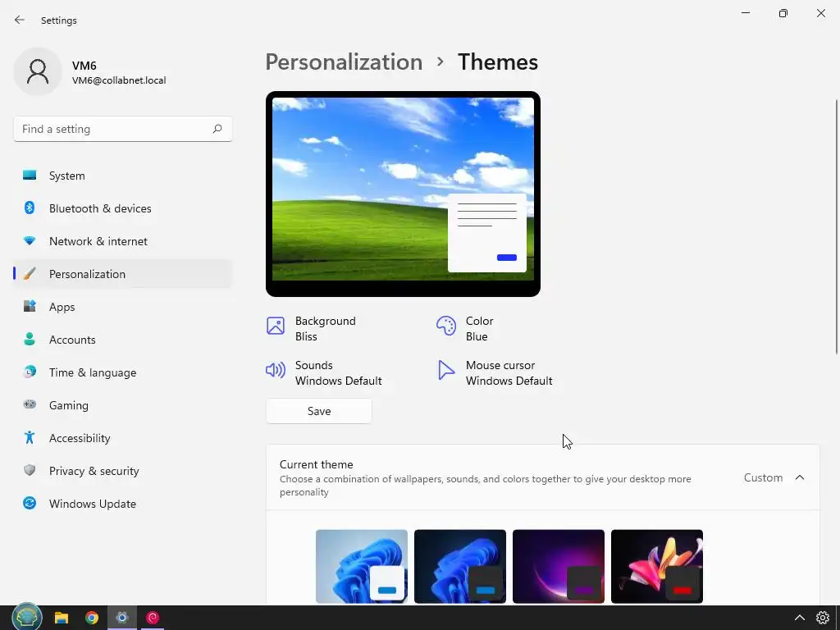Click the Themes page heading
This screenshot has width=840, height=630.
click(498, 62)
